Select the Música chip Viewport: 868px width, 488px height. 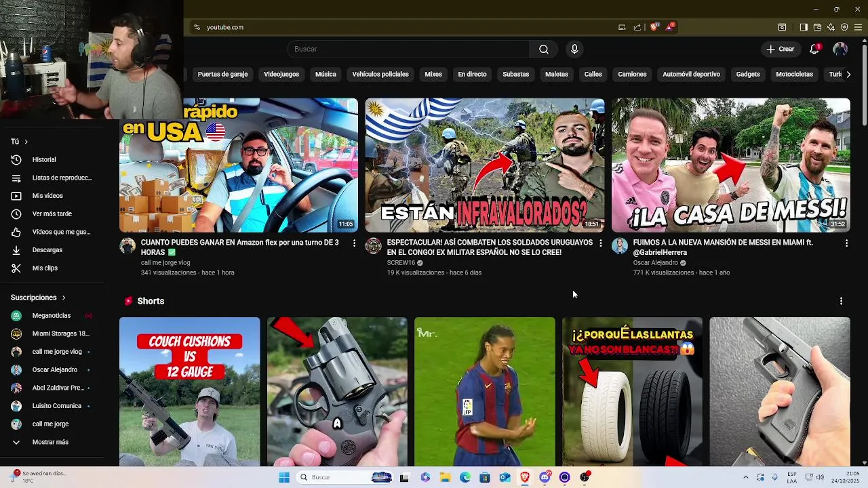pos(325,74)
